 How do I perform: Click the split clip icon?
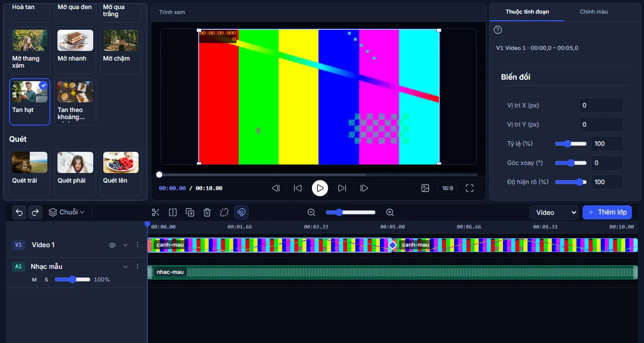173,212
